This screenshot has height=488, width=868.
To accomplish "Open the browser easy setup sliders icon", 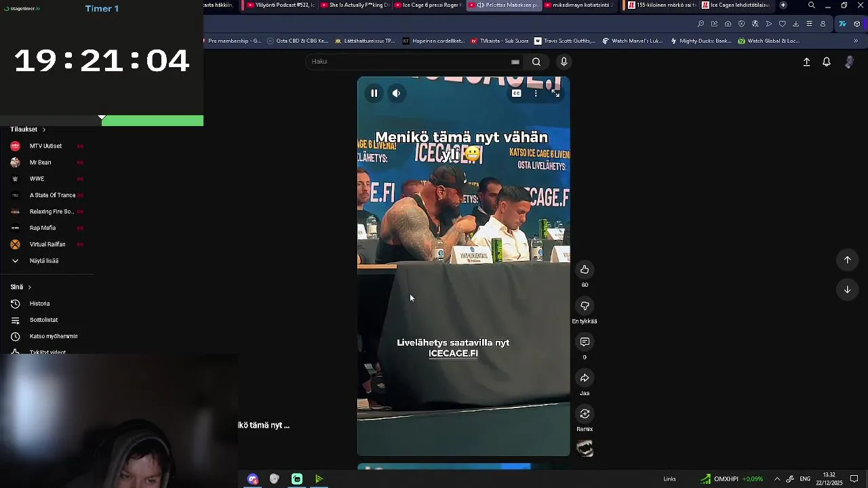I will coord(809,24).
